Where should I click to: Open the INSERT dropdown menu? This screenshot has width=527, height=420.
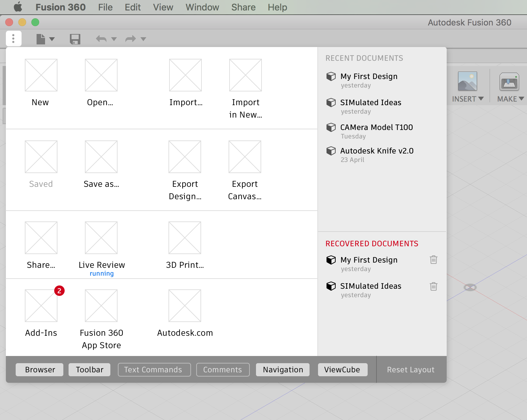point(468,99)
